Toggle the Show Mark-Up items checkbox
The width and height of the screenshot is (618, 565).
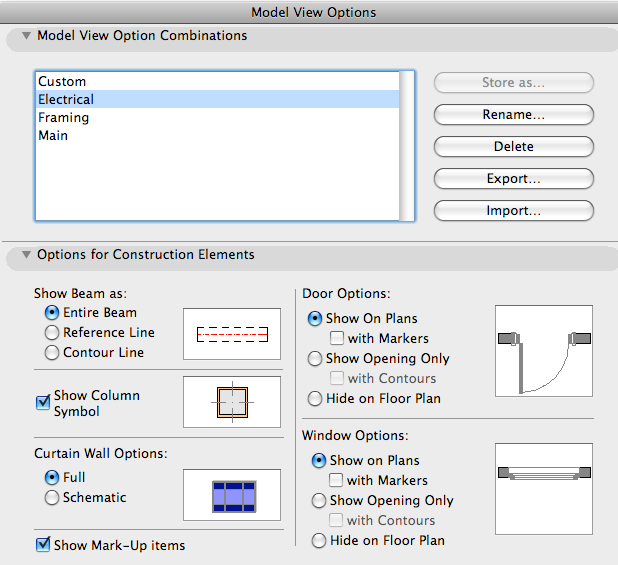tap(43, 545)
